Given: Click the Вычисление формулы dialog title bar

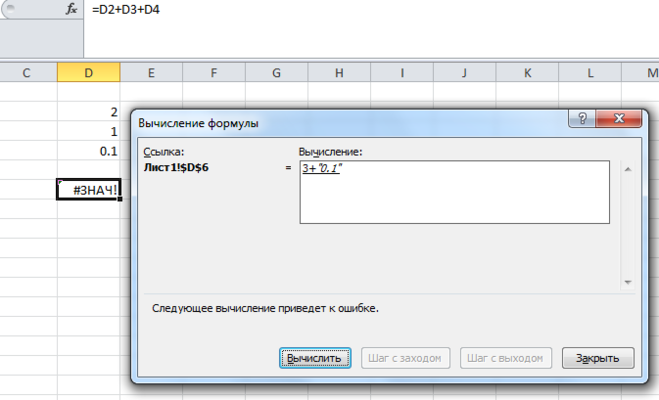Looking at the screenshot, I should point(330,122).
